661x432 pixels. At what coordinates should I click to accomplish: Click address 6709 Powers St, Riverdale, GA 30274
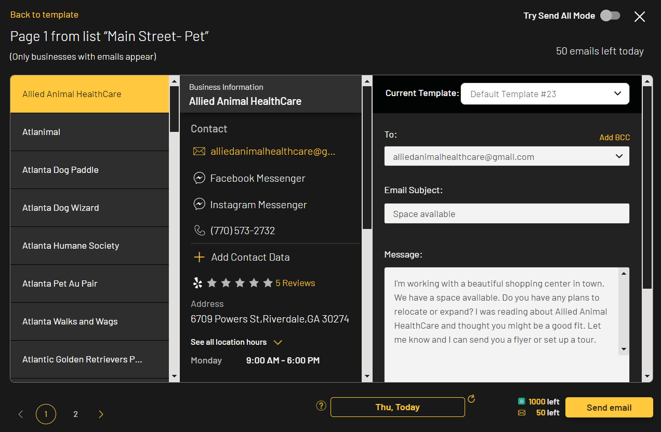269,319
